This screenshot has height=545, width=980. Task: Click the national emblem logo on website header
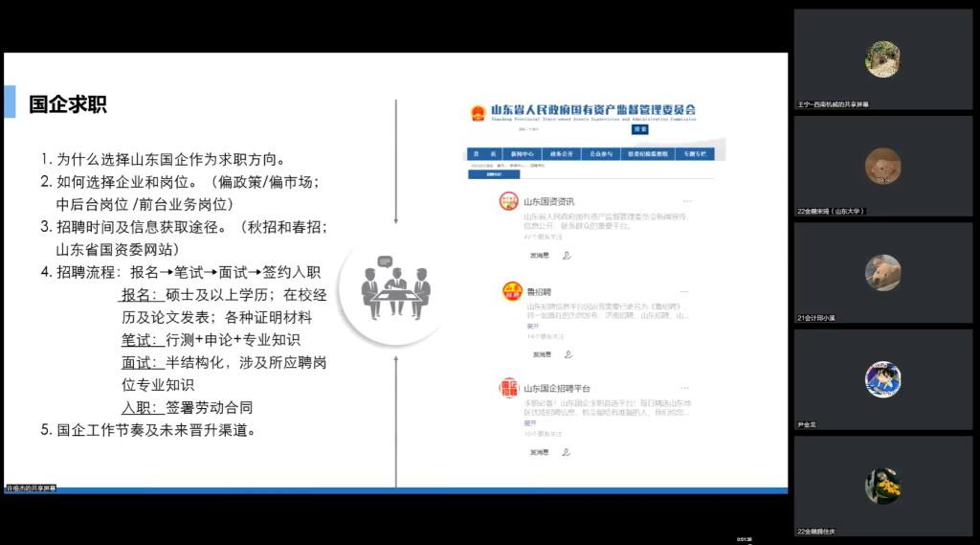point(479,113)
